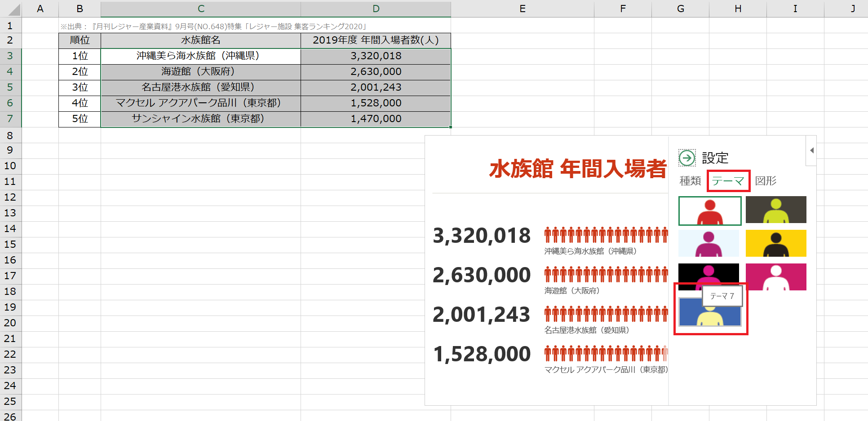Image resolution: width=868 pixels, height=421 pixels.
Task: Click the people icon row for 沖縄美ら海水族館
Action: click(606, 235)
